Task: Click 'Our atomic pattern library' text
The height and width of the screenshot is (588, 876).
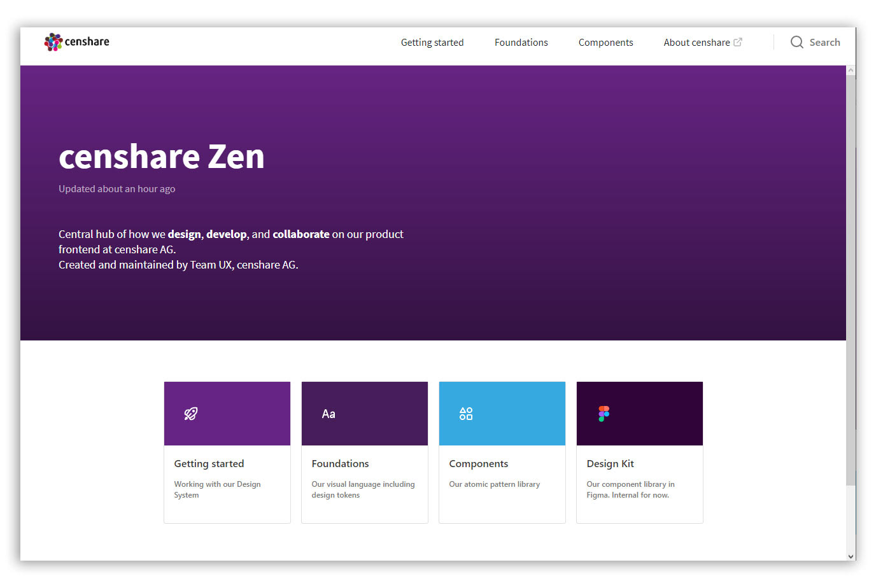Action: (x=495, y=484)
